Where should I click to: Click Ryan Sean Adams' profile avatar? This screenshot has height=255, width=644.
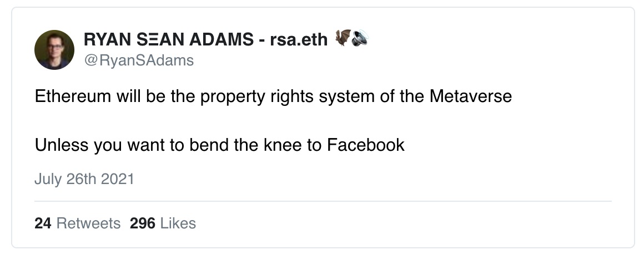[54, 49]
